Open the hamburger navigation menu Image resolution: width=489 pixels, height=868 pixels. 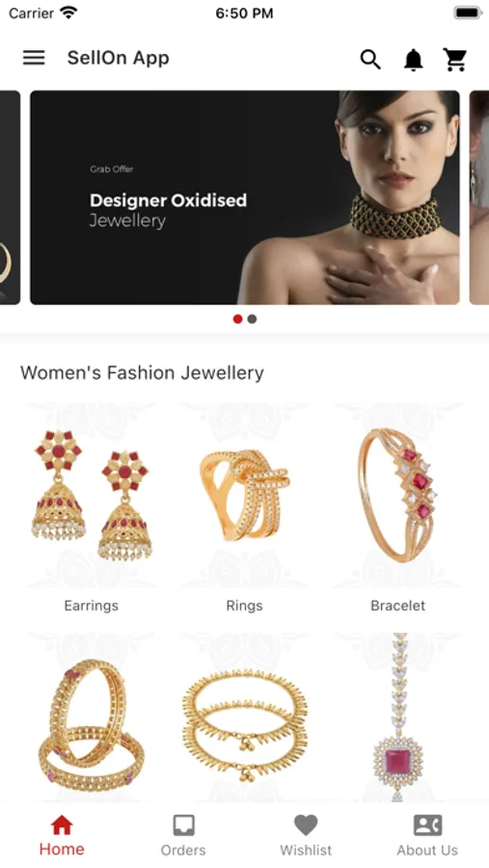coord(34,58)
